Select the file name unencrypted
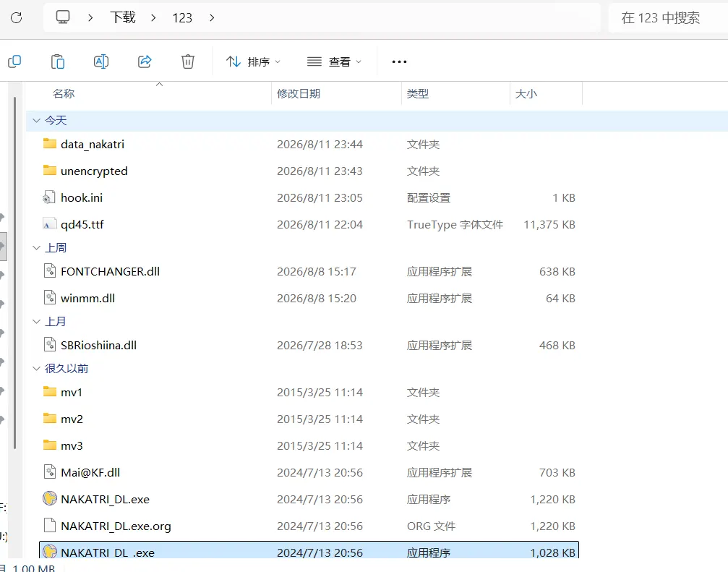The width and height of the screenshot is (728, 572). pyautogui.click(x=94, y=171)
